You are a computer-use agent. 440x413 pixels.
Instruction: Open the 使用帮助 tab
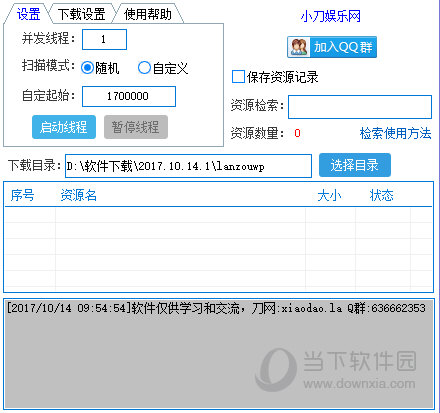click(x=148, y=14)
